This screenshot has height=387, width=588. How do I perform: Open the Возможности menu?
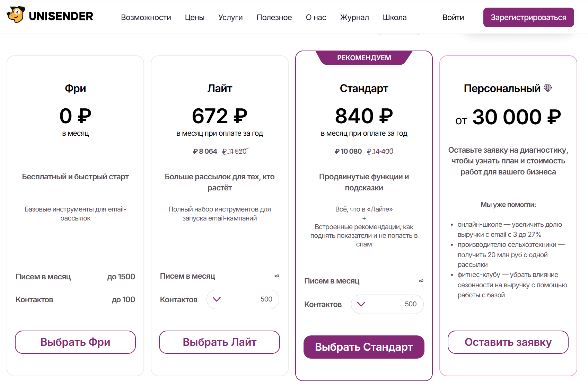(146, 17)
